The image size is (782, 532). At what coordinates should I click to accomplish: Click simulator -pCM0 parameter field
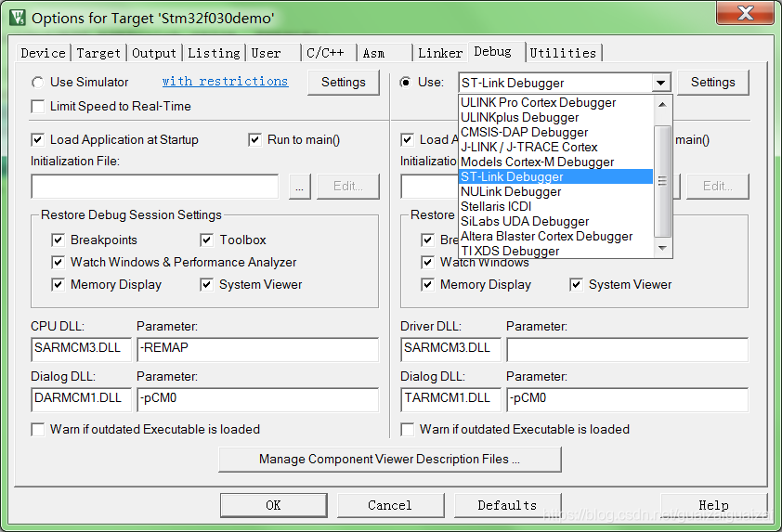[258, 399]
